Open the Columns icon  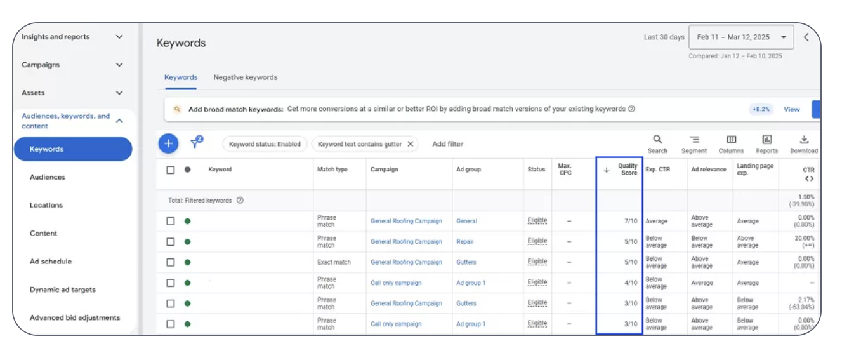tap(731, 140)
